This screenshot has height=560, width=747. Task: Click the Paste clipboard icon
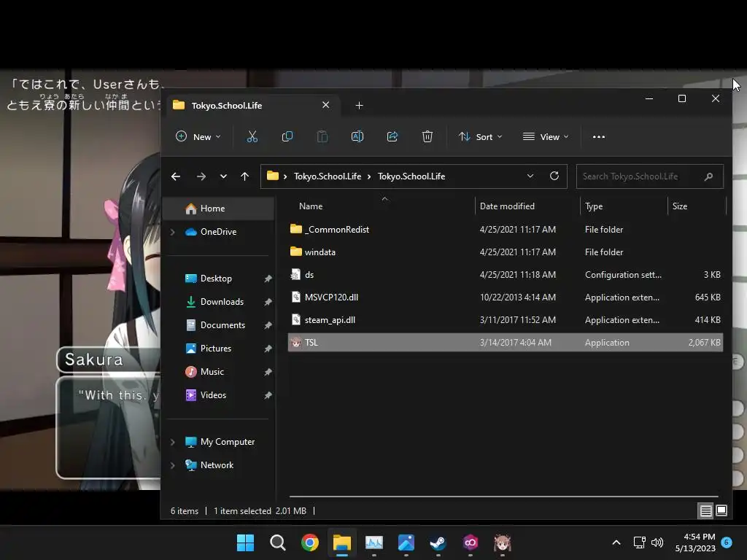click(322, 136)
